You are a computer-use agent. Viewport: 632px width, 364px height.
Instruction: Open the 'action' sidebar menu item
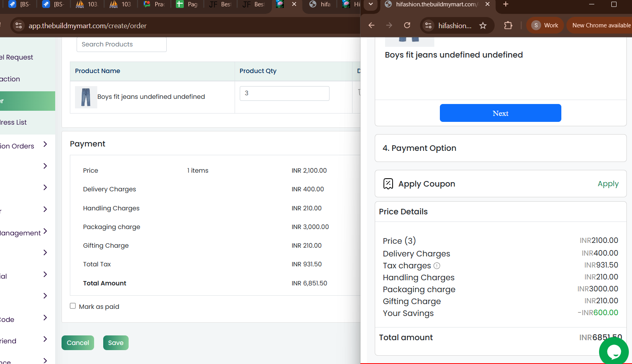10,79
